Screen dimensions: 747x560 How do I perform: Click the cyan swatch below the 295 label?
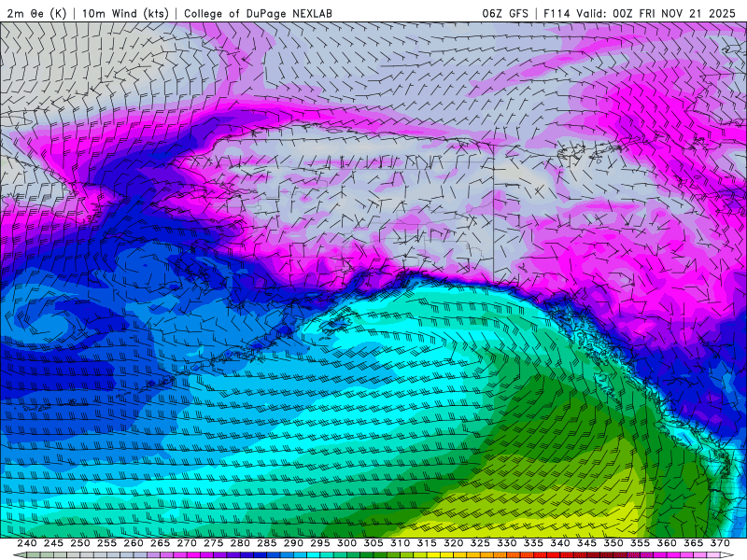tap(314, 555)
